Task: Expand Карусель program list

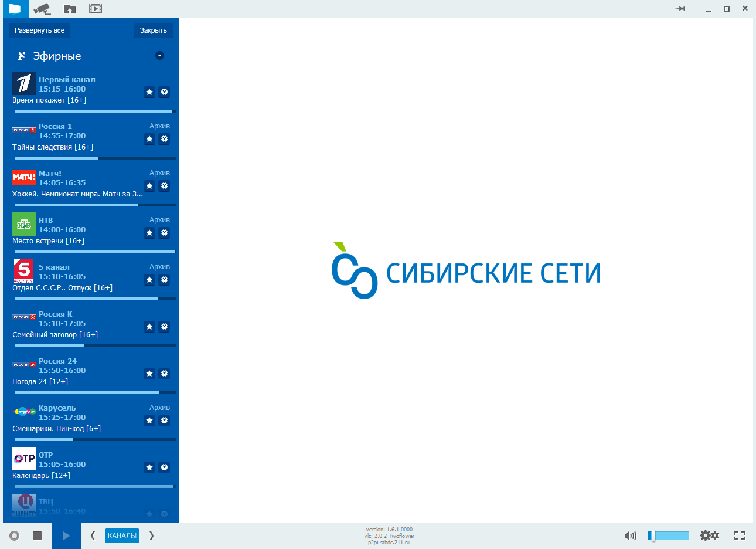Action: pos(165,421)
